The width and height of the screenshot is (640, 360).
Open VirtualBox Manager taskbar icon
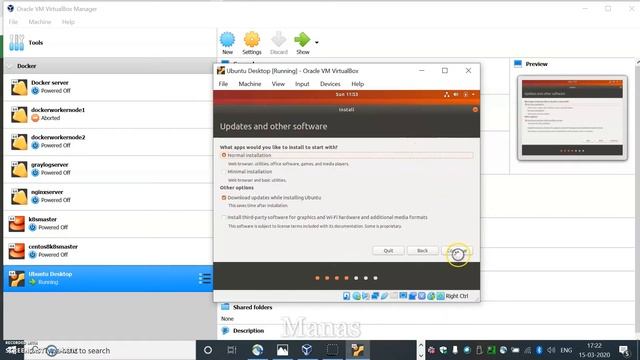click(x=307, y=350)
